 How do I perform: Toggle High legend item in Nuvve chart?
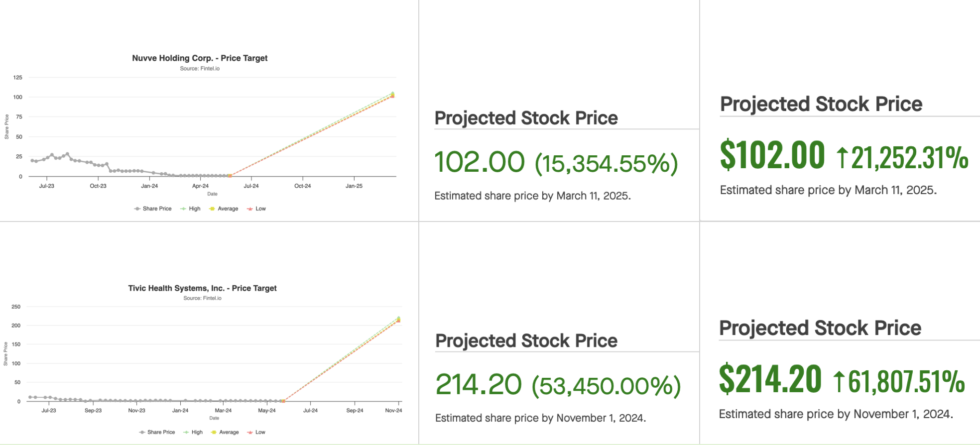(x=190, y=209)
